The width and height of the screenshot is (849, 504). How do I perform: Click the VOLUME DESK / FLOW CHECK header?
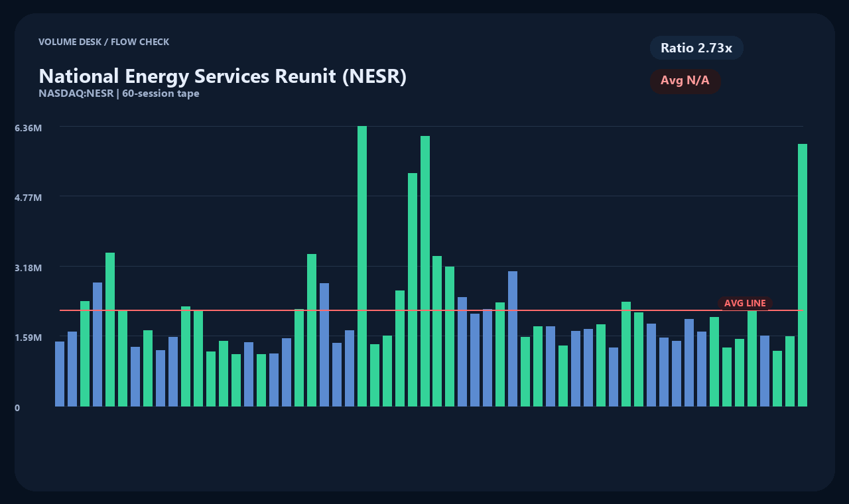104,42
